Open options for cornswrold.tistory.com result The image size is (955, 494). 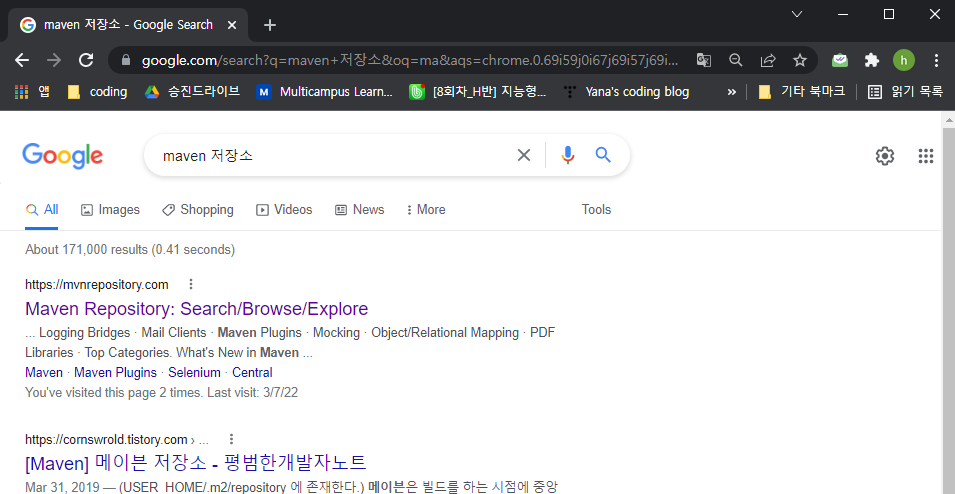pos(231,439)
